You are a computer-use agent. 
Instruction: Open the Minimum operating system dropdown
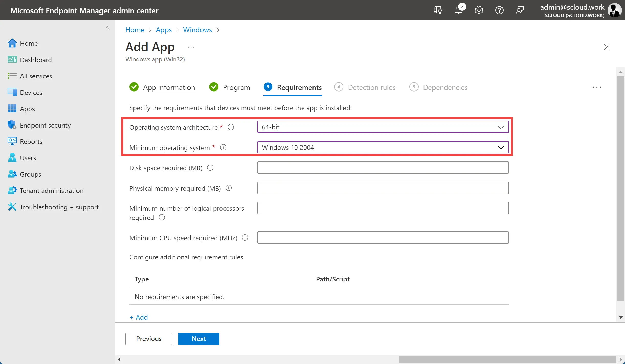click(383, 147)
